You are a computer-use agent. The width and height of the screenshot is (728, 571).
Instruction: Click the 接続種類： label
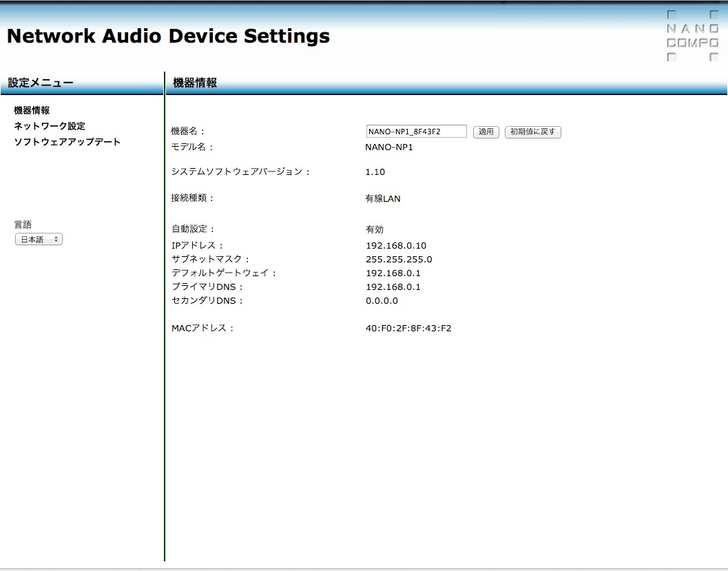(193, 198)
